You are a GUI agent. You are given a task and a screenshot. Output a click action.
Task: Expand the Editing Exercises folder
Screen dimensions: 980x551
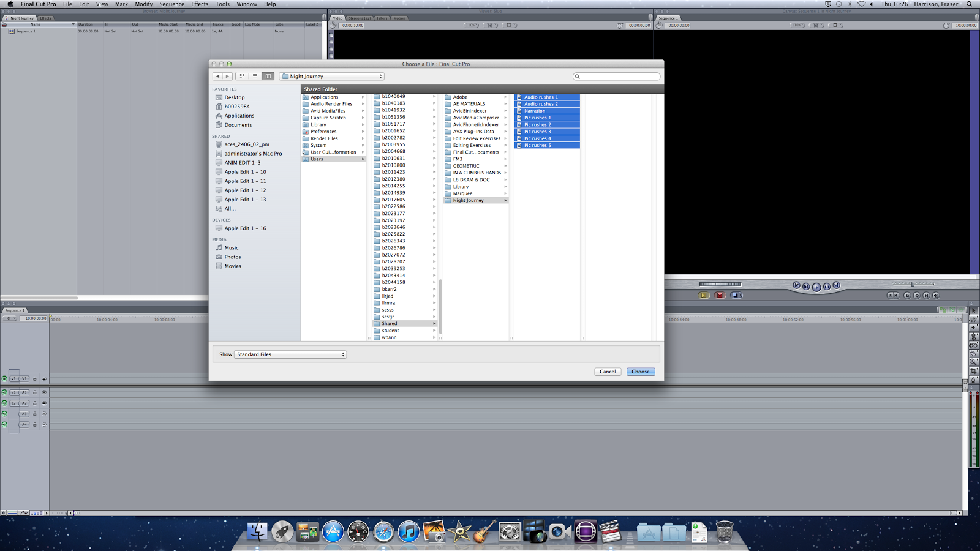[505, 146]
